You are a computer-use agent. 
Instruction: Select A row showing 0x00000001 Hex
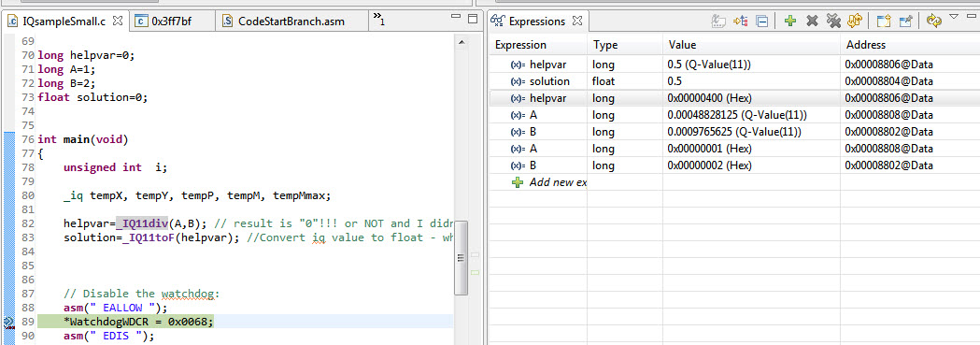pyautogui.click(x=734, y=149)
